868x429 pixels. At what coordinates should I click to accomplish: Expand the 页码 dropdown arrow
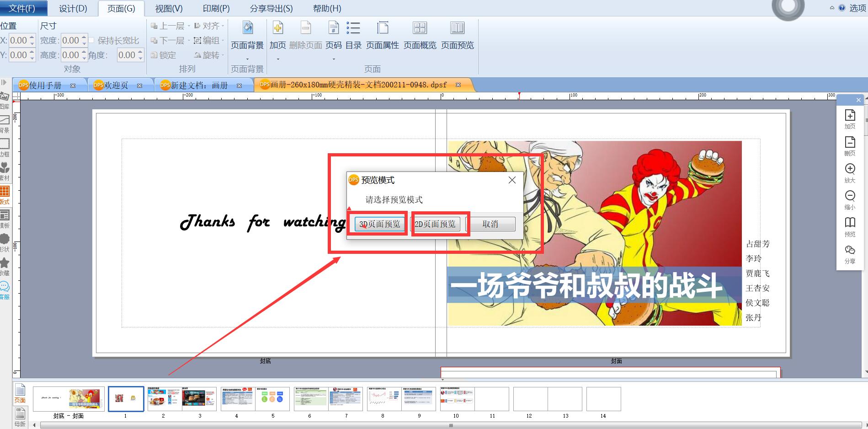pos(334,59)
